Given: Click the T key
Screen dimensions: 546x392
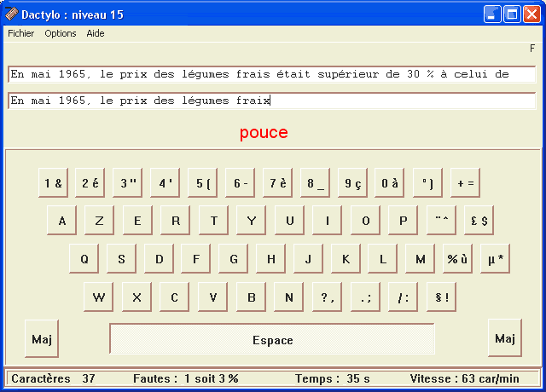Looking at the screenshot, I should (x=214, y=221).
